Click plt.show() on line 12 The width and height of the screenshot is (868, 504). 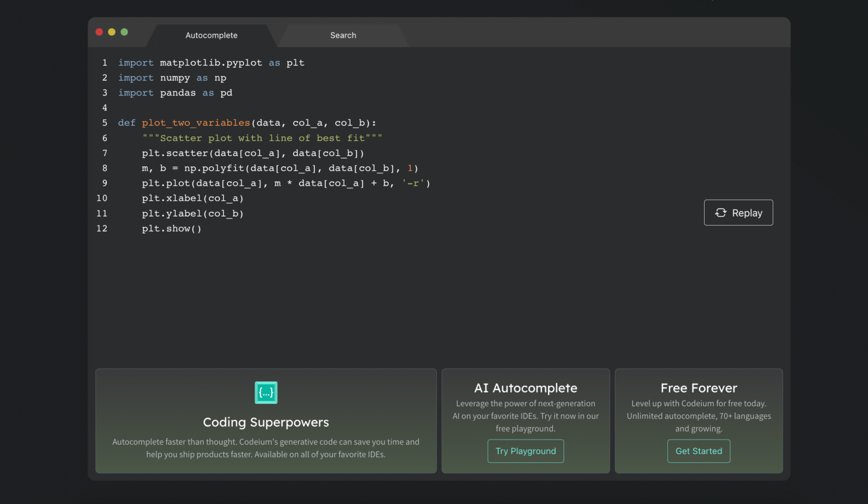172,229
